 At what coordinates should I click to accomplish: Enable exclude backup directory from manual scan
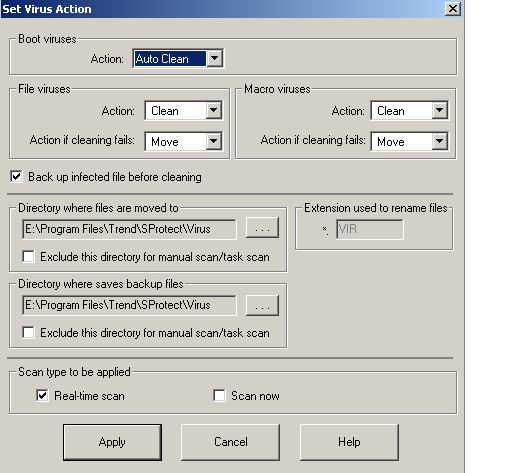coord(28,332)
